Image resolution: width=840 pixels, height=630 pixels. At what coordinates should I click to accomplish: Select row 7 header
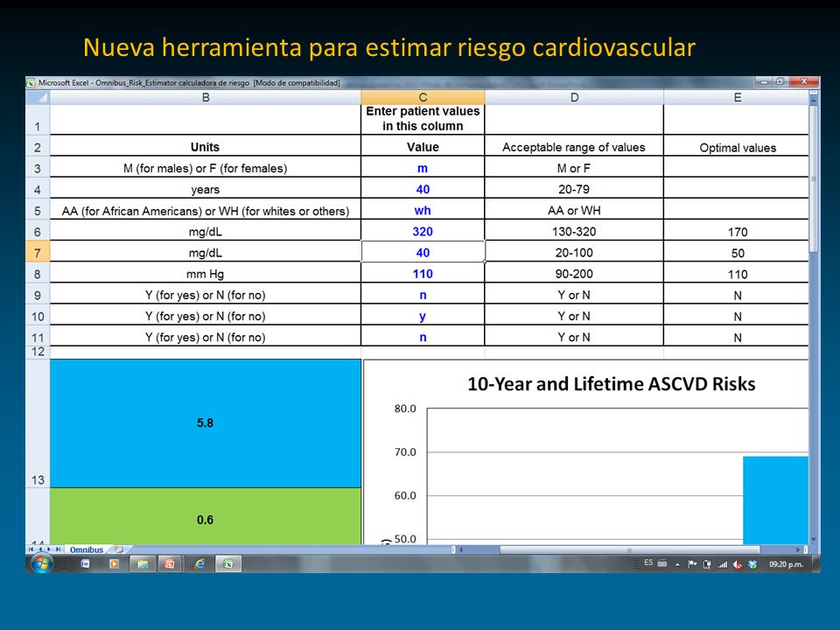(x=38, y=253)
